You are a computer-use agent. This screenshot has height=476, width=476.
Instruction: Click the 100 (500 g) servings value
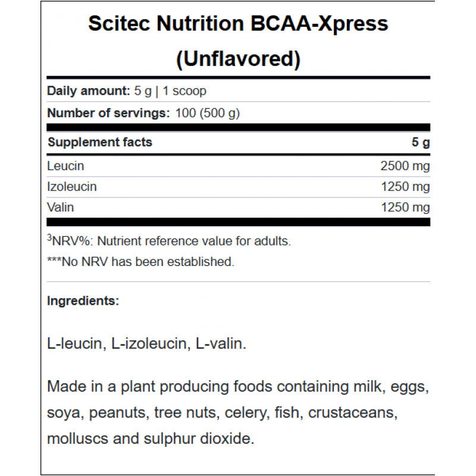tap(208, 112)
